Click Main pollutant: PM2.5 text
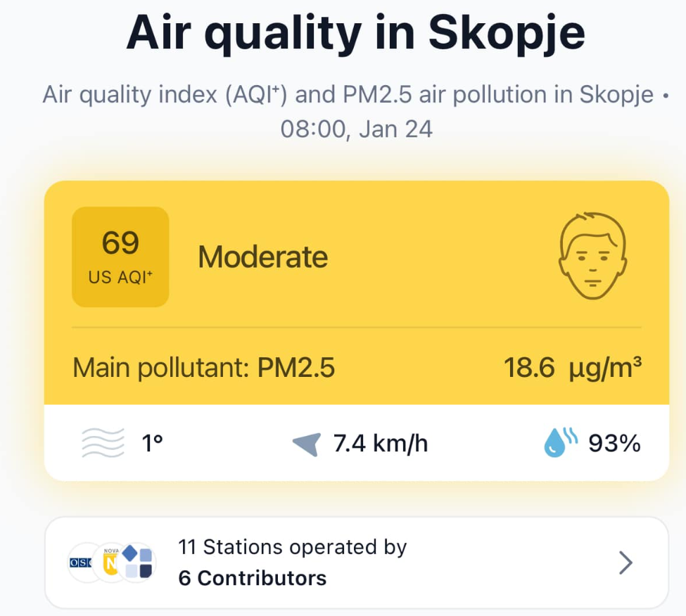 pos(204,368)
